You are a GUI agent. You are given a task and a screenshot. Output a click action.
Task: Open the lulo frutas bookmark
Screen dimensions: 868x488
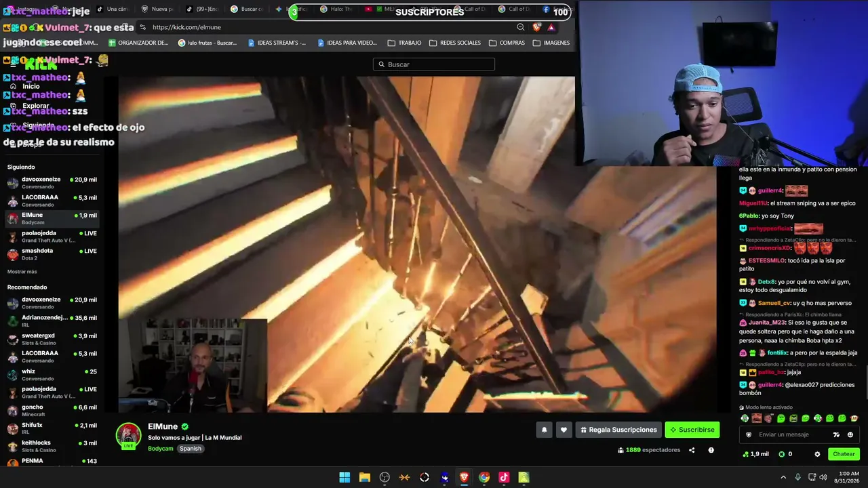pyautogui.click(x=208, y=43)
